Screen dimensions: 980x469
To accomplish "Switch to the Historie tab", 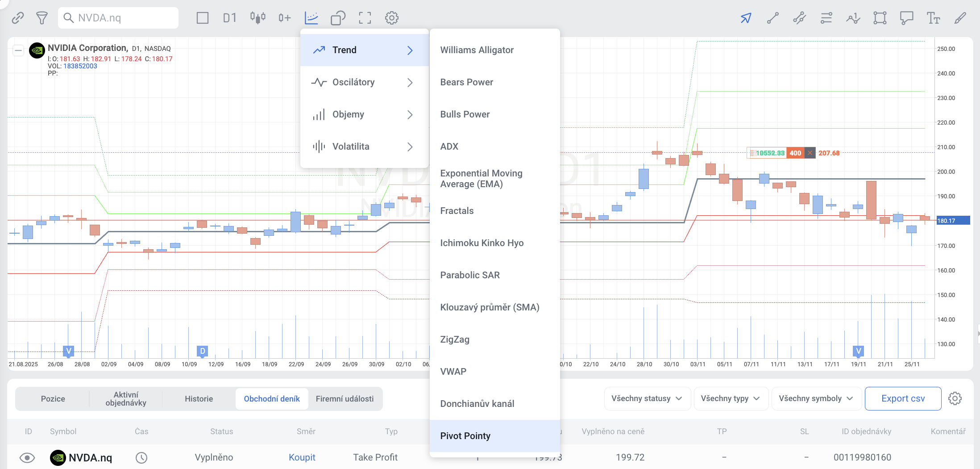I will pyautogui.click(x=199, y=399).
